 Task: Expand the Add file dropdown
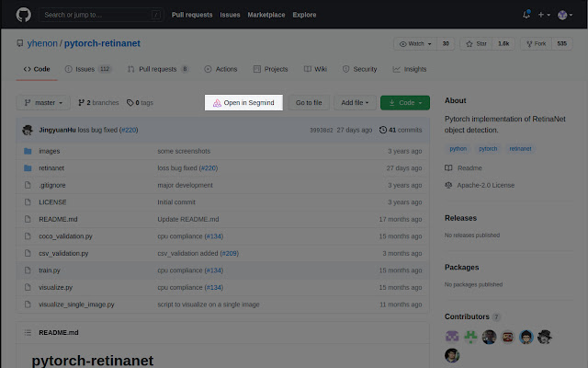tap(355, 102)
